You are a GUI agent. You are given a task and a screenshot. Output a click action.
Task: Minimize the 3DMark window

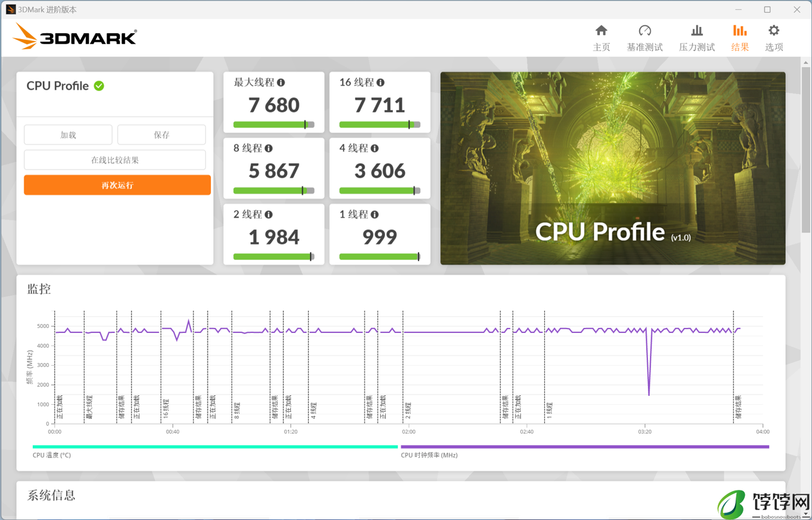point(738,10)
